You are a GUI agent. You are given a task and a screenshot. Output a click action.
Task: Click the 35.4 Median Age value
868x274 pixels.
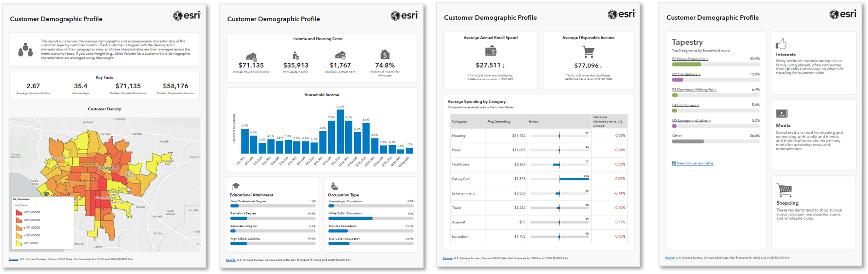81,86
